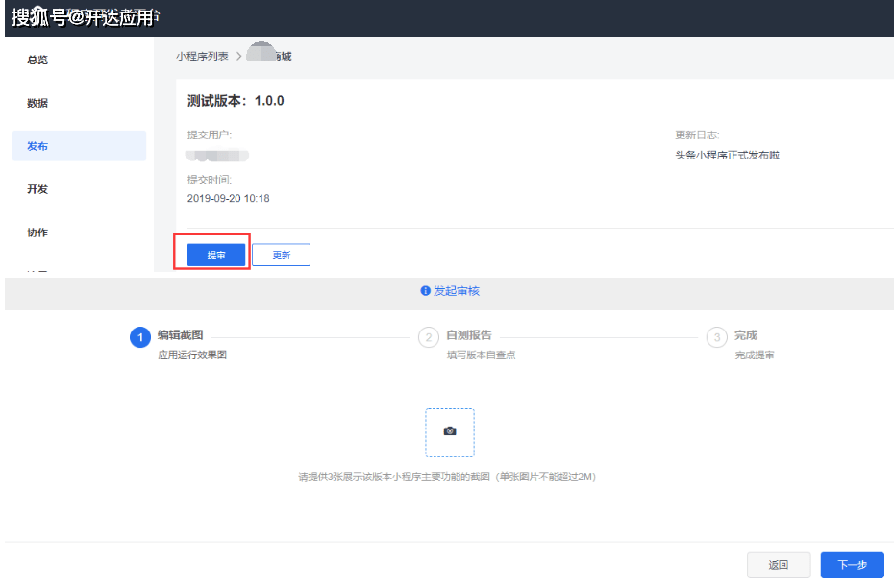This screenshot has height=588, width=894.
Task: Go to the 数据 sidebar section
Action: click(x=37, y=103)
